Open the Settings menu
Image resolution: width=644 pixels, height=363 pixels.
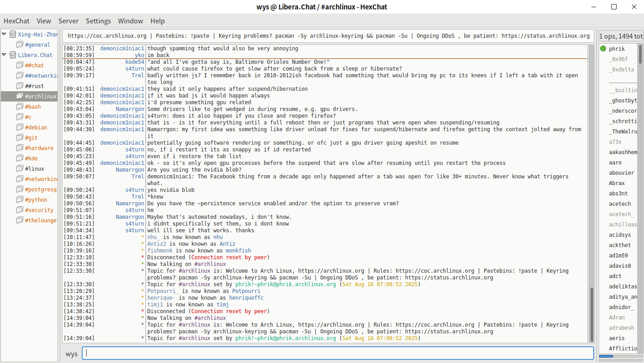coord(98,21)
